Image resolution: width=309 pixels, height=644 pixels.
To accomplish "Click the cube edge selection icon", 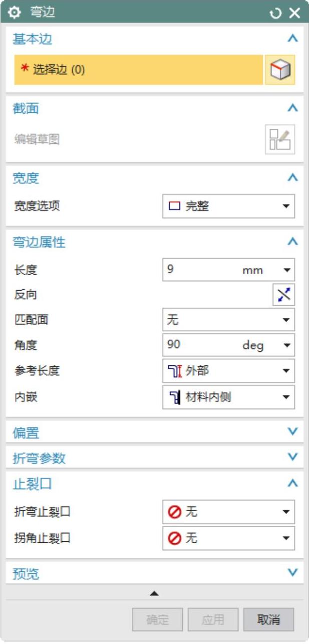I will pos(280,70).
